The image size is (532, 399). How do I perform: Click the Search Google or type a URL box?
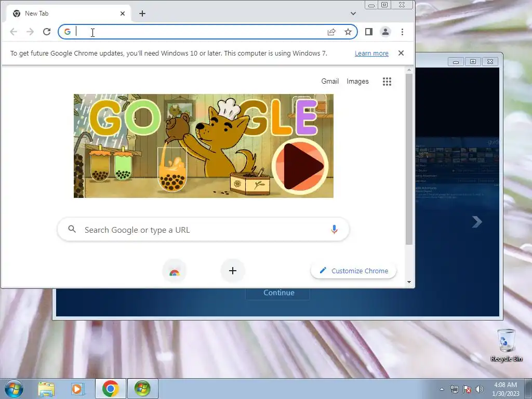click(x=204, y=230)
